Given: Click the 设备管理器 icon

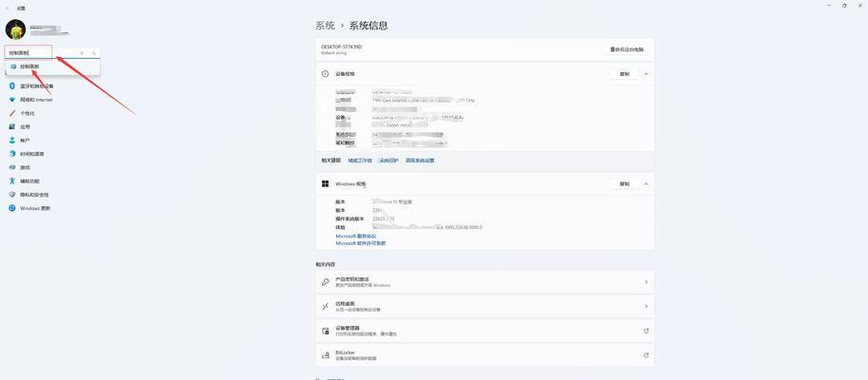Looking at the screenshot, I should (x=326, y=331).
